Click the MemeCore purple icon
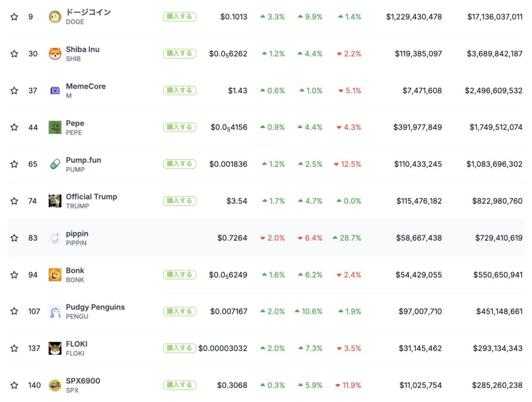The image size is (532, 402). pyautogui.click(x=55, y=90)
